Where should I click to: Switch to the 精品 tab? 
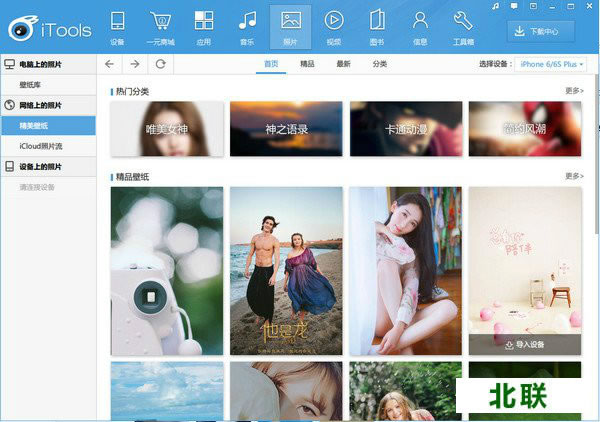pos(307,64)
